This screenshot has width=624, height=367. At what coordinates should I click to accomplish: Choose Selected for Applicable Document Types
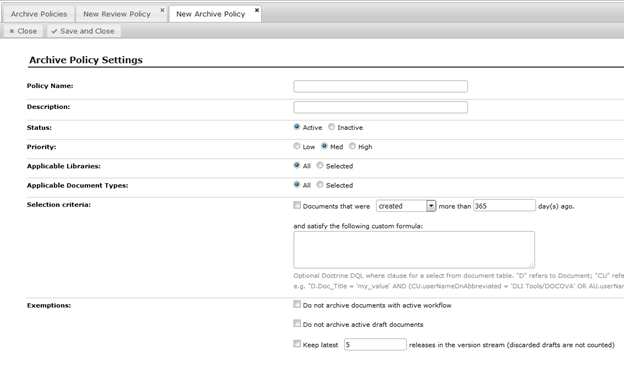320,185
